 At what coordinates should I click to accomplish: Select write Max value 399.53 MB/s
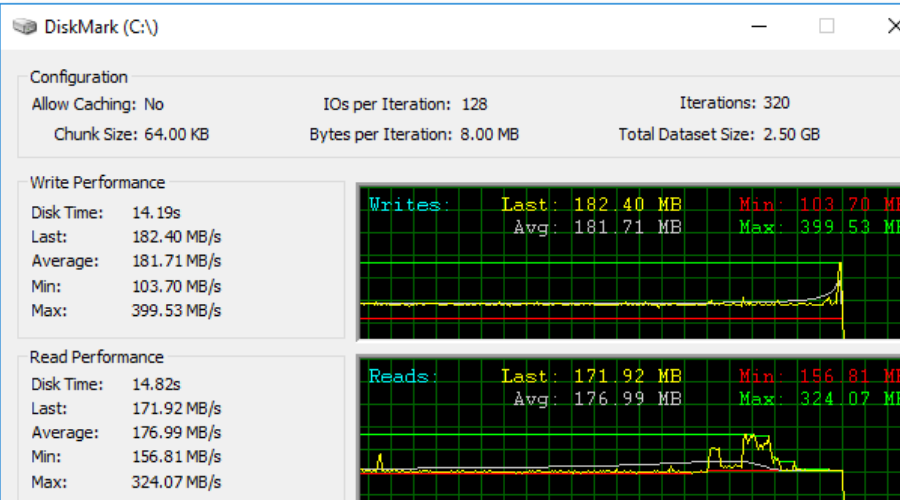pos(176,311)
